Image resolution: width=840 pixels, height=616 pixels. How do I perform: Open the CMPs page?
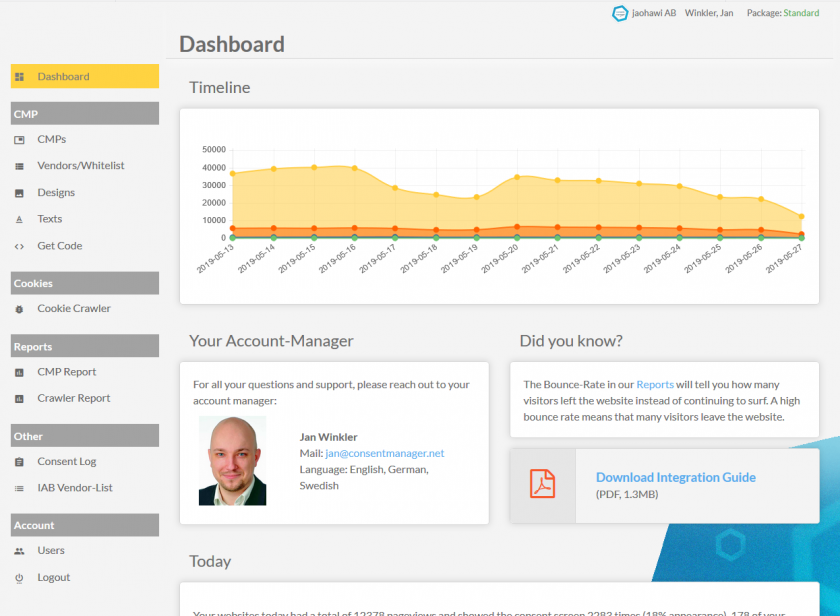(x=51, y=139)
